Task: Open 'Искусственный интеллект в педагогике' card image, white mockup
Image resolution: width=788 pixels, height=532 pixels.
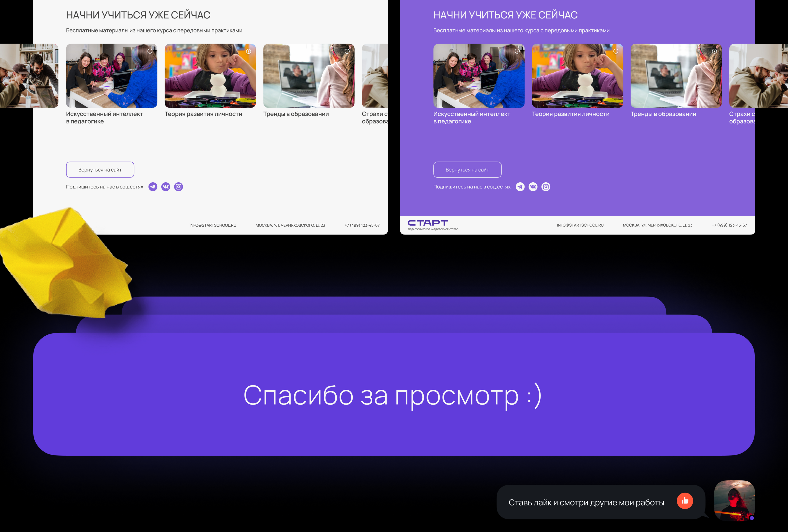Action: [112, 76]
